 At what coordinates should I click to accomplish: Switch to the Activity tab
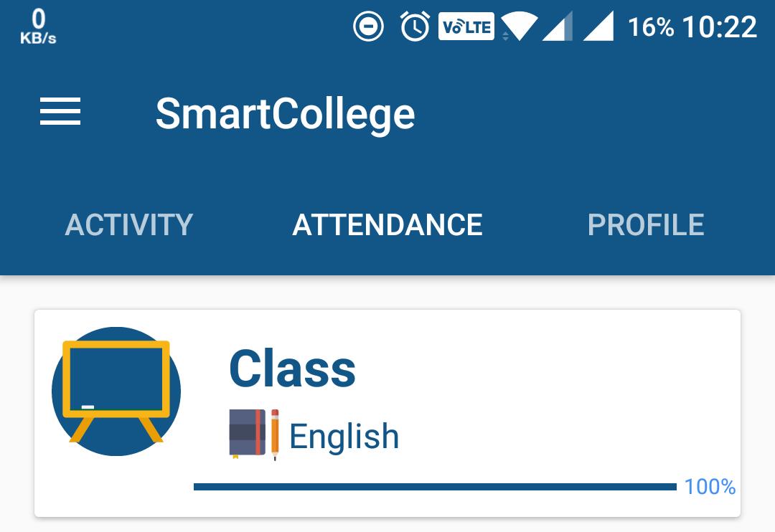pos(129,224)
